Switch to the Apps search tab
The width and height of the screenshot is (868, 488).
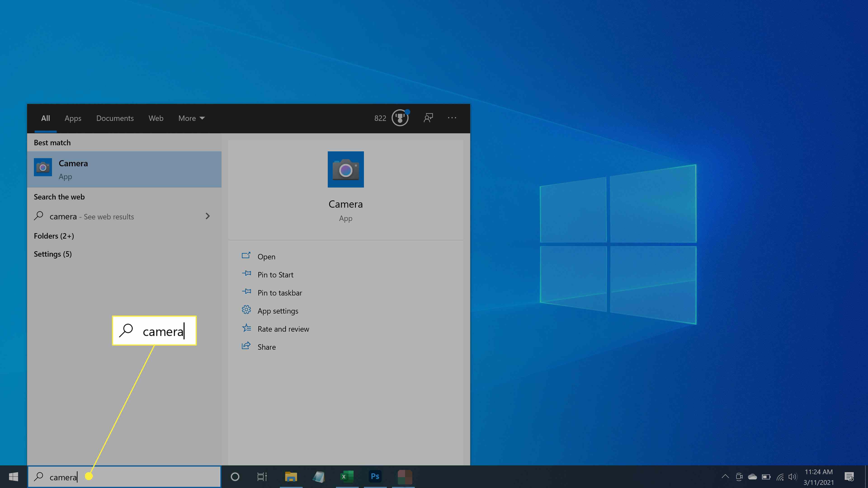coord(73,118)
